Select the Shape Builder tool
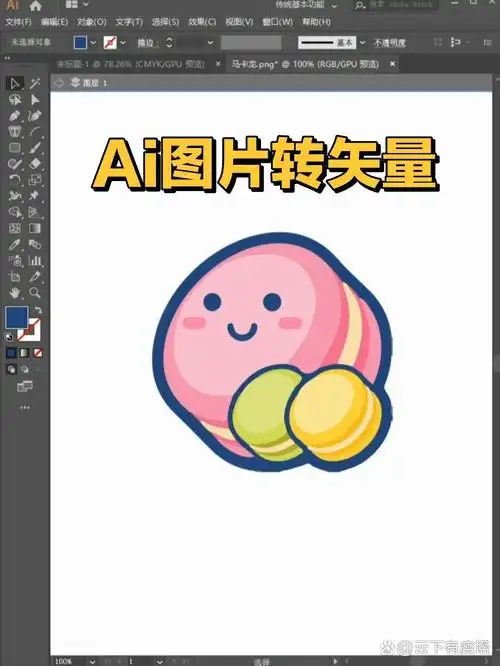This screenshot has height=666, width=500. (x=15, y=212)
